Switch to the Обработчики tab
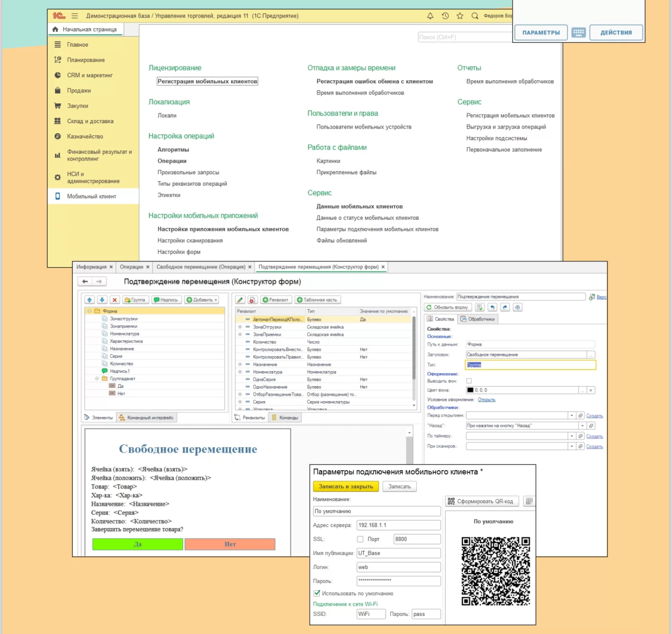 click(x=478, y=319)
